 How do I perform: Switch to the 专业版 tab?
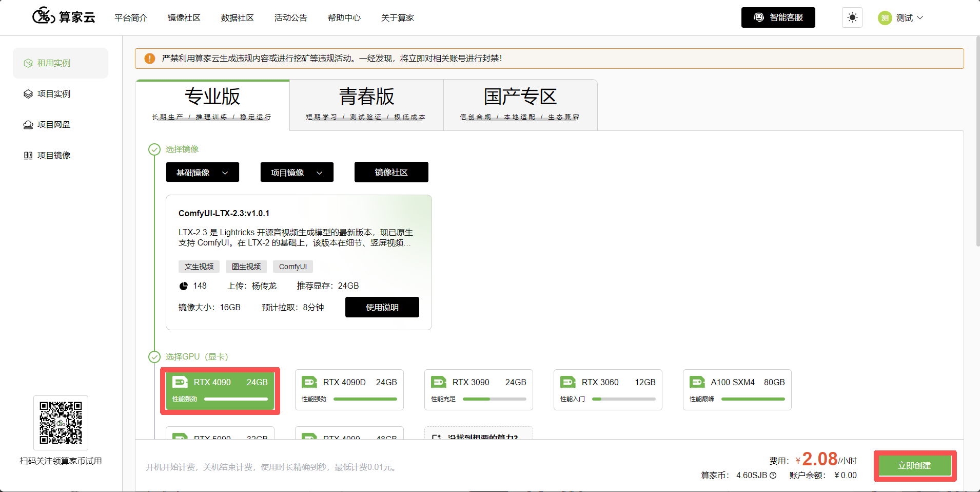(212, 105)
